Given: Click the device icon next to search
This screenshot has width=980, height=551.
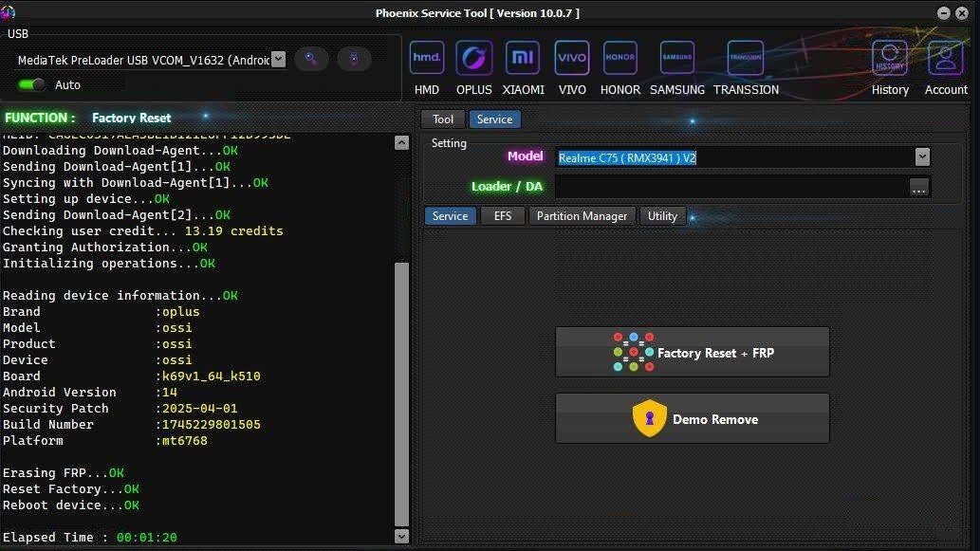Looking at the screenshot, I should 354,60.
